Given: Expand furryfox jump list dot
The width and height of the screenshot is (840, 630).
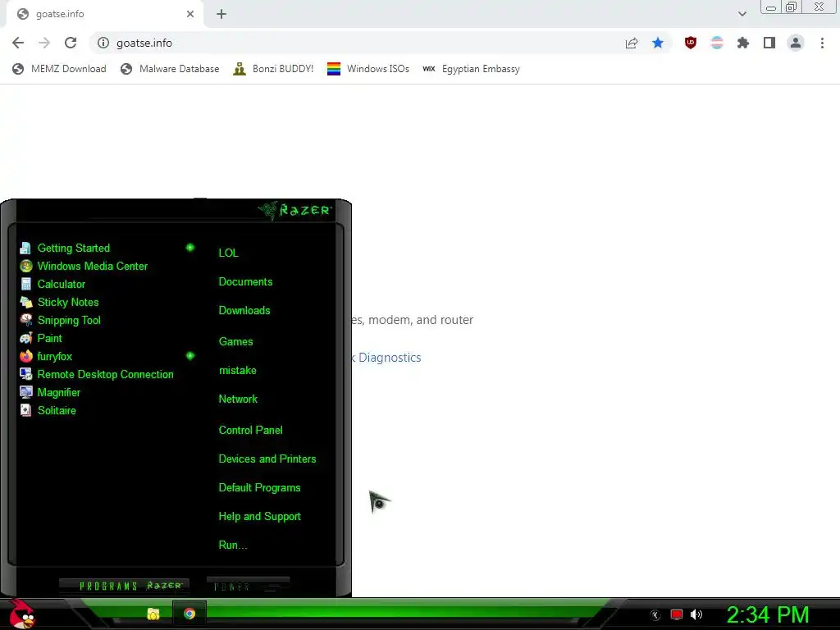Looking at the screenshot, I should pyautogui.click(x=189, y=356).
